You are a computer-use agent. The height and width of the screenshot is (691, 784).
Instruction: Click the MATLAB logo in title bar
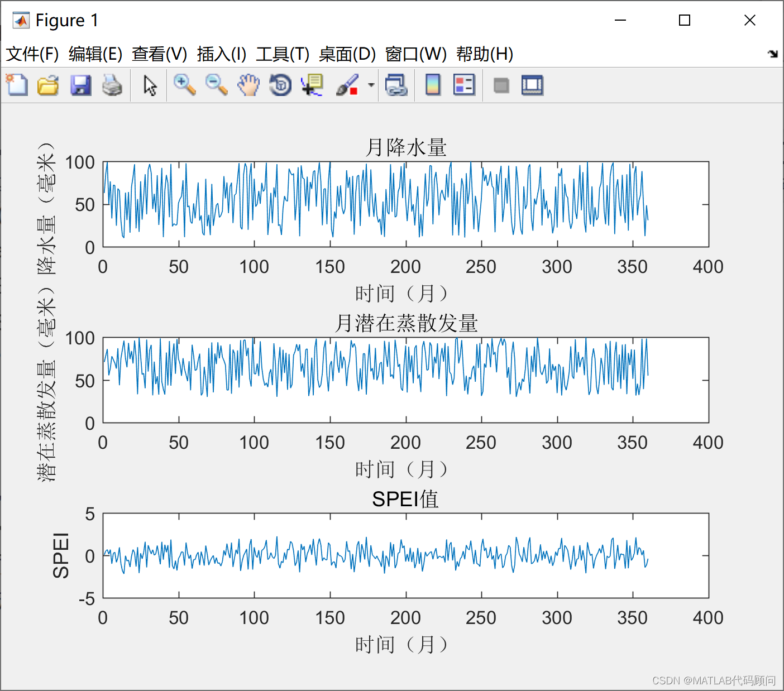tap(21, 21)
